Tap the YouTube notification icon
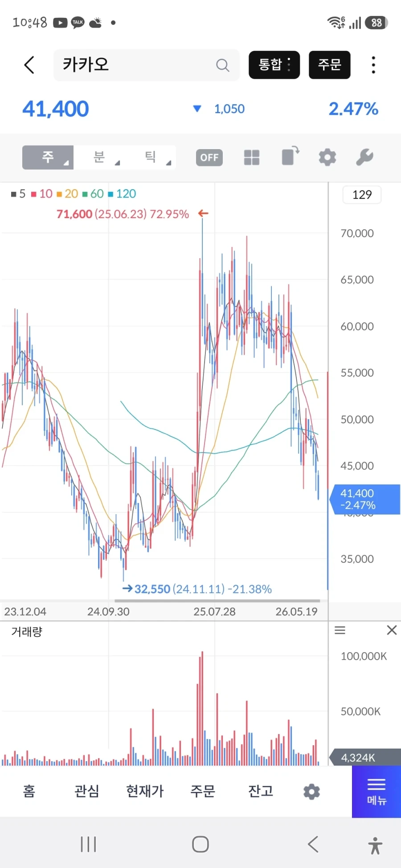Screen dimensions: 401x868 pos(60,22)
